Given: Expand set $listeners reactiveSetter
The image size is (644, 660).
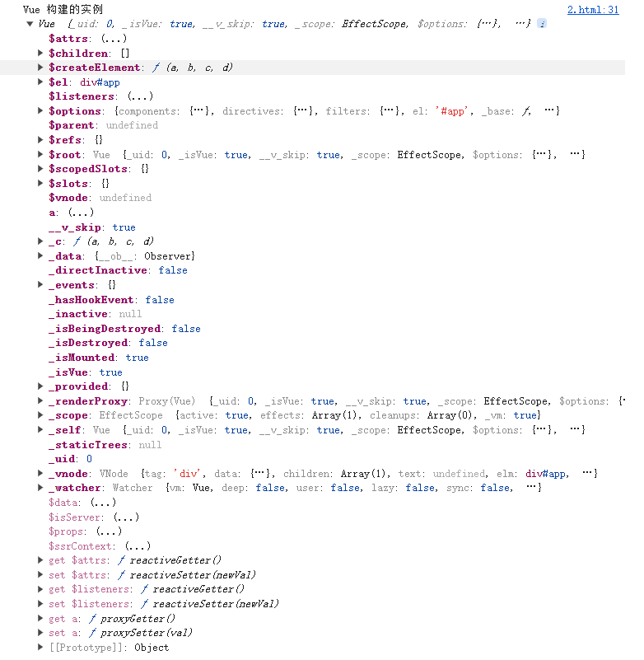Looking at the screenshot, I should (40, 604).
